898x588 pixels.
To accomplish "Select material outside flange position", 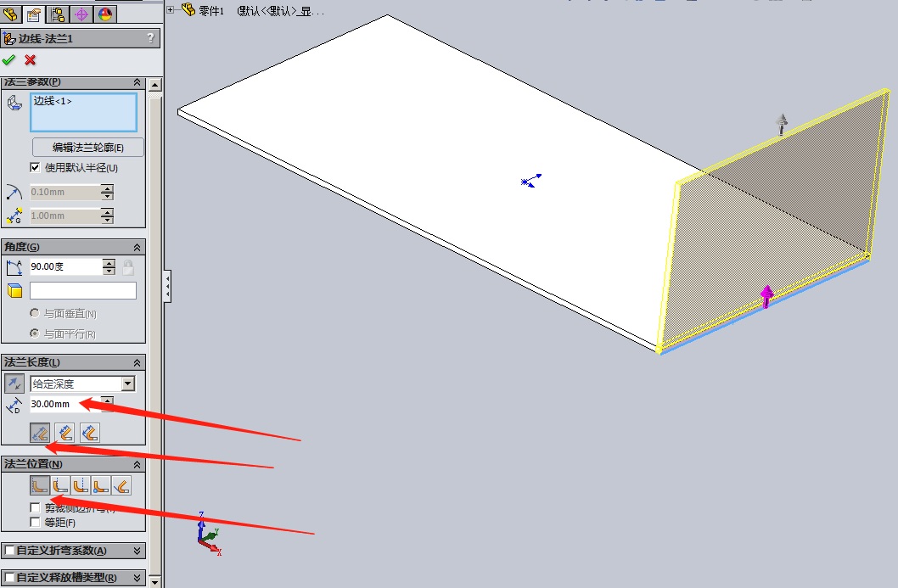I will [61, 485].
